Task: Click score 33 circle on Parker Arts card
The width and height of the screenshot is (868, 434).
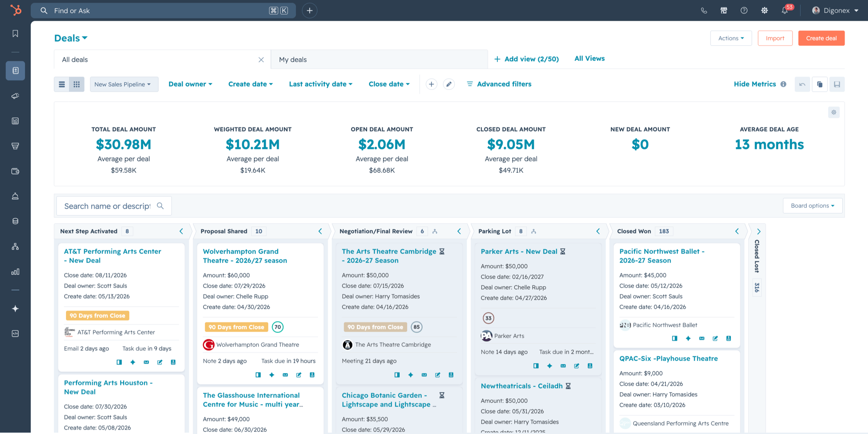Action: click(x=488, y=318)
